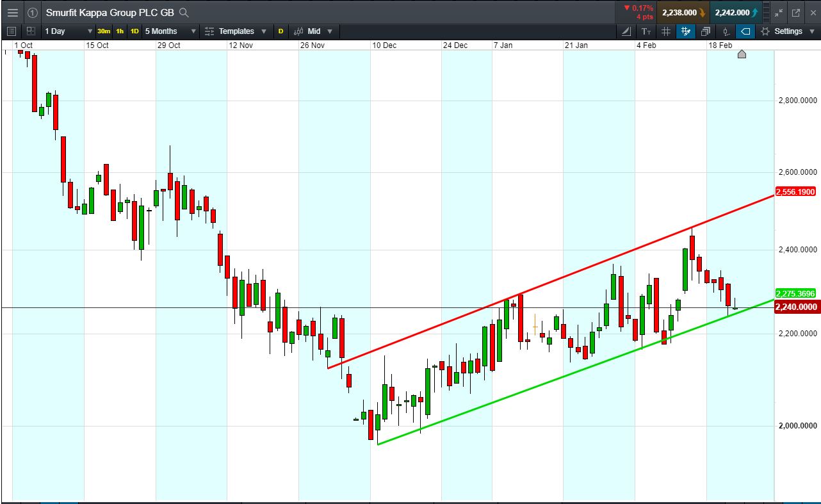821x504 pixels.
Task: Open the 5 Months range dropdown
Action: tap(170, 31)
